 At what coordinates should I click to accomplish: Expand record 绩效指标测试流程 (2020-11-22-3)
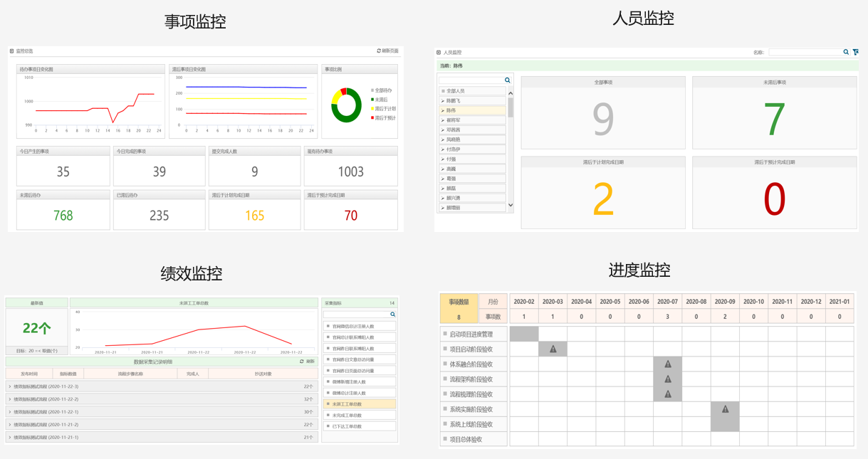[x=10, y=386]
